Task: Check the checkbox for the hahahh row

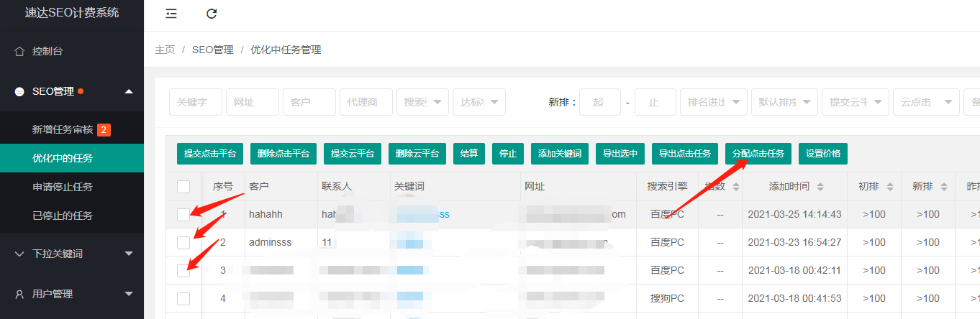Action: click(x=183, y=214)
